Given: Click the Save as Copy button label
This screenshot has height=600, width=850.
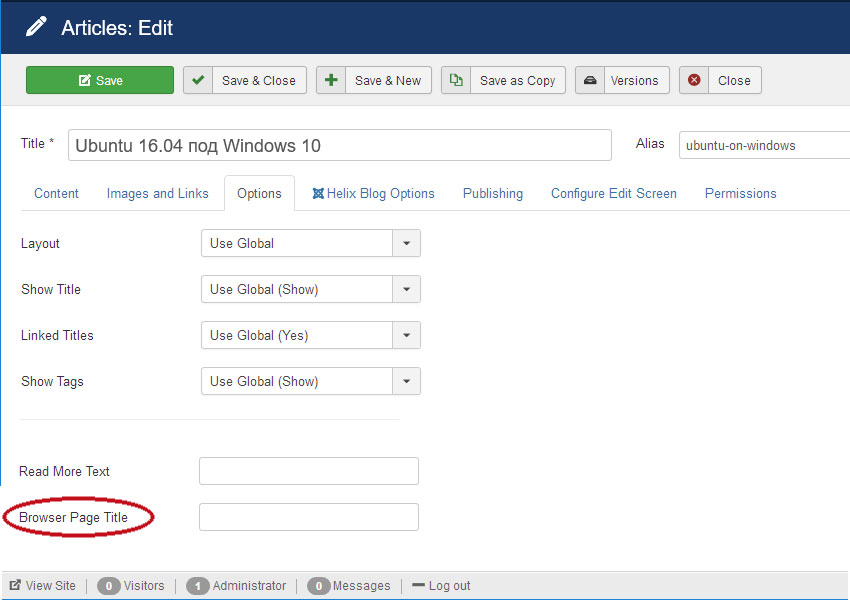Looking at the screenshot, I should click(518, 81).
